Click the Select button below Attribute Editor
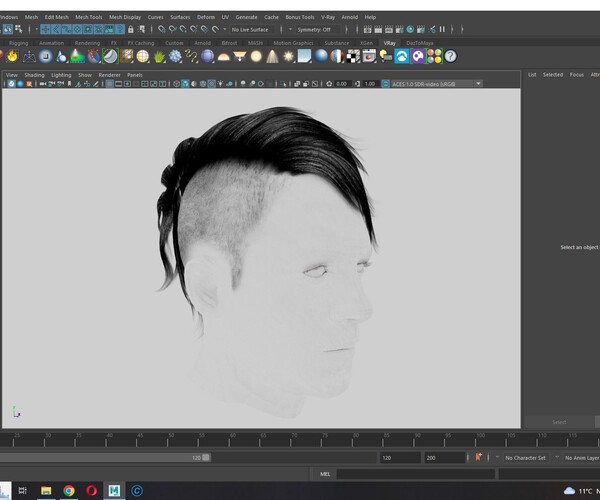This screenshot has height=500, width=600. pos(559,422)
